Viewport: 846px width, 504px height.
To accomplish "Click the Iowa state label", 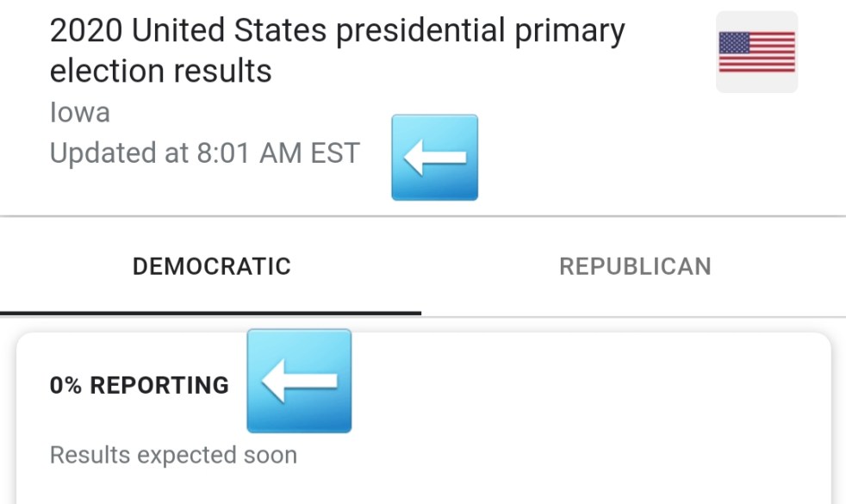I will tap(79, 113).
